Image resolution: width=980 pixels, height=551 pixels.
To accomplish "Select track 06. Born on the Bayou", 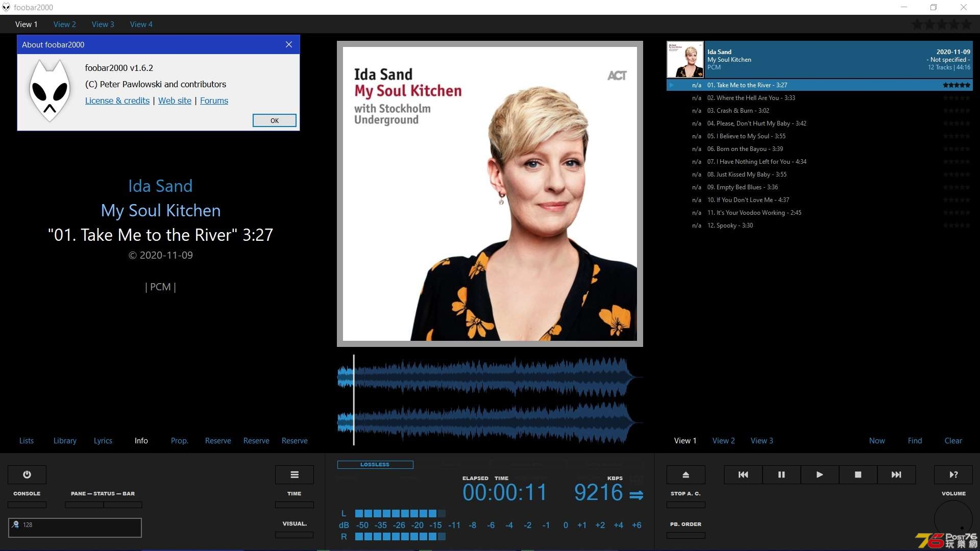I will 820,149.
